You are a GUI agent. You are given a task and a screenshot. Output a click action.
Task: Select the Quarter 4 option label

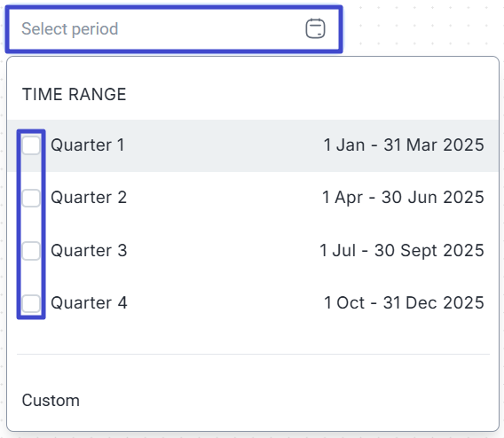coord(89,303)
